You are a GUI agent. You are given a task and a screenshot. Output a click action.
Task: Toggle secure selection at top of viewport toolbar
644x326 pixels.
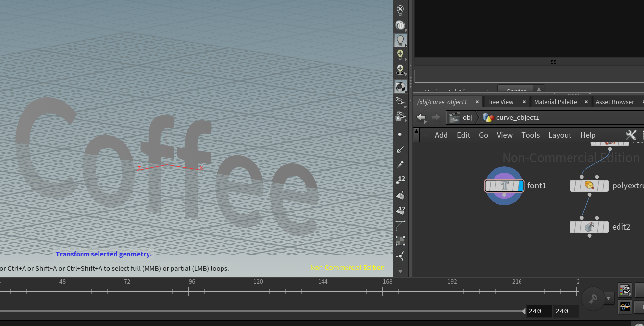pos(400,10)
